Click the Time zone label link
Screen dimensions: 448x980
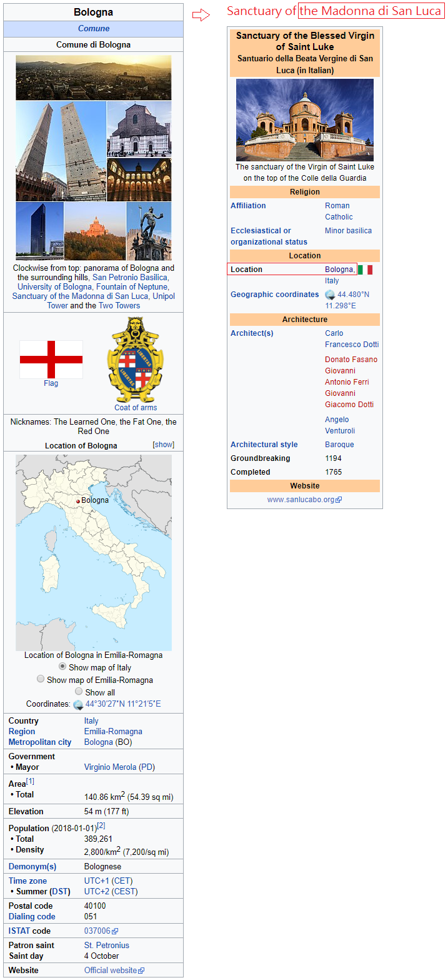pos(27,881)
